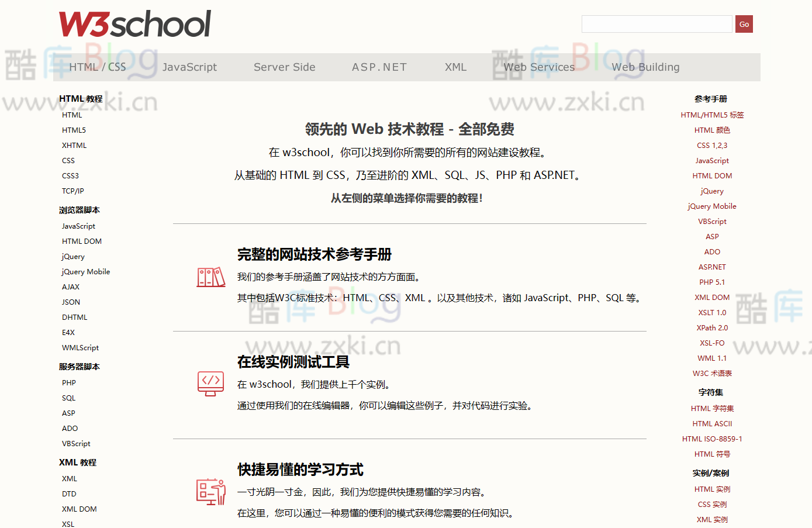Switch to the Web Building section
Screen dimensions: 812x528
point(645,67)
